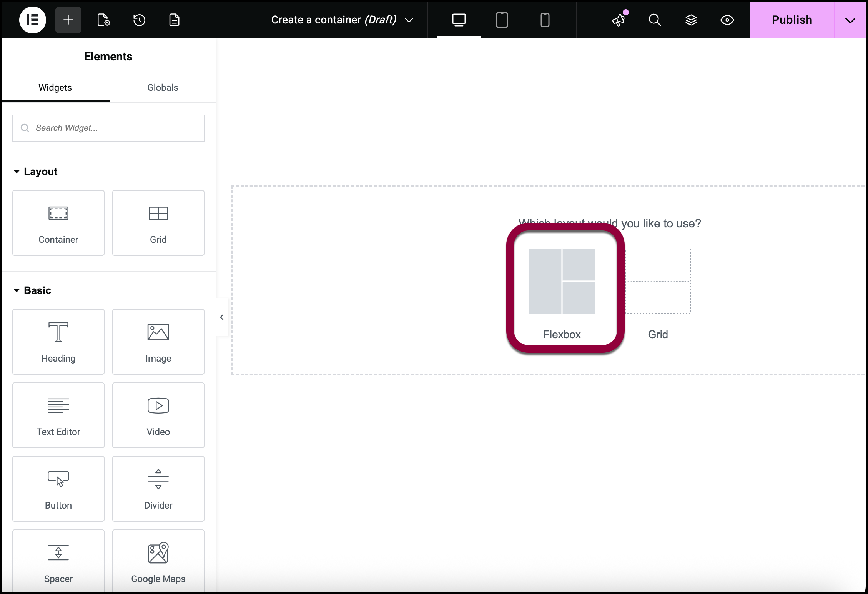Open the notes page icon
868x594 pixels.
point(175,20)
